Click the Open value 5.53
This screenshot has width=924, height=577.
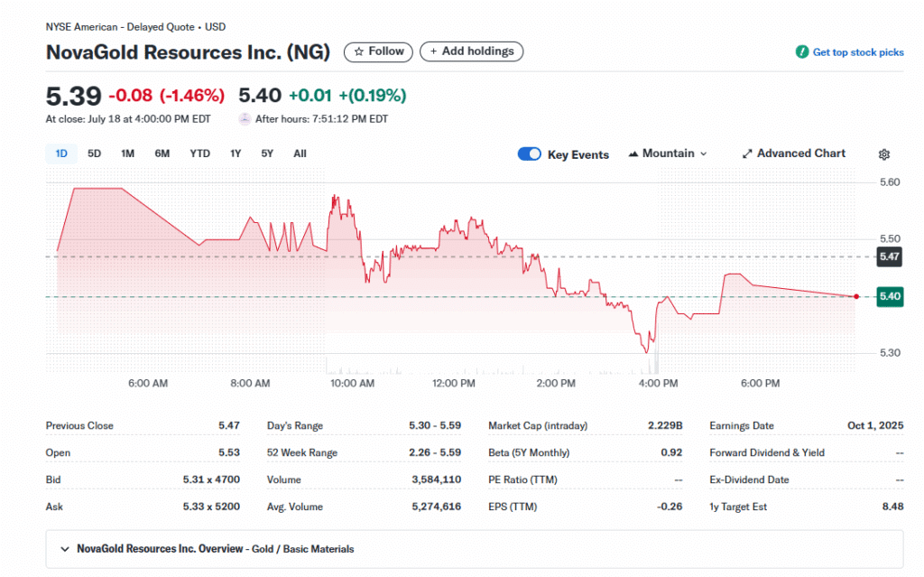pyautogui.click(x=228, y=452)
